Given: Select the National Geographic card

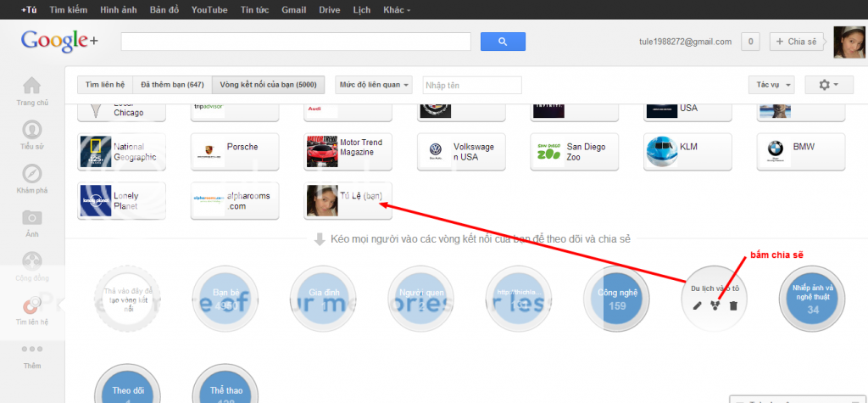Looking at the screenshot, I should coord(122,152).
